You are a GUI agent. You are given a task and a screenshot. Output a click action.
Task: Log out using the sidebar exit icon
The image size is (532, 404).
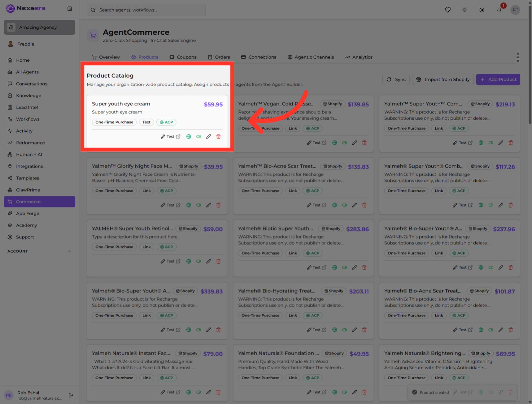[x=71, y=395]
